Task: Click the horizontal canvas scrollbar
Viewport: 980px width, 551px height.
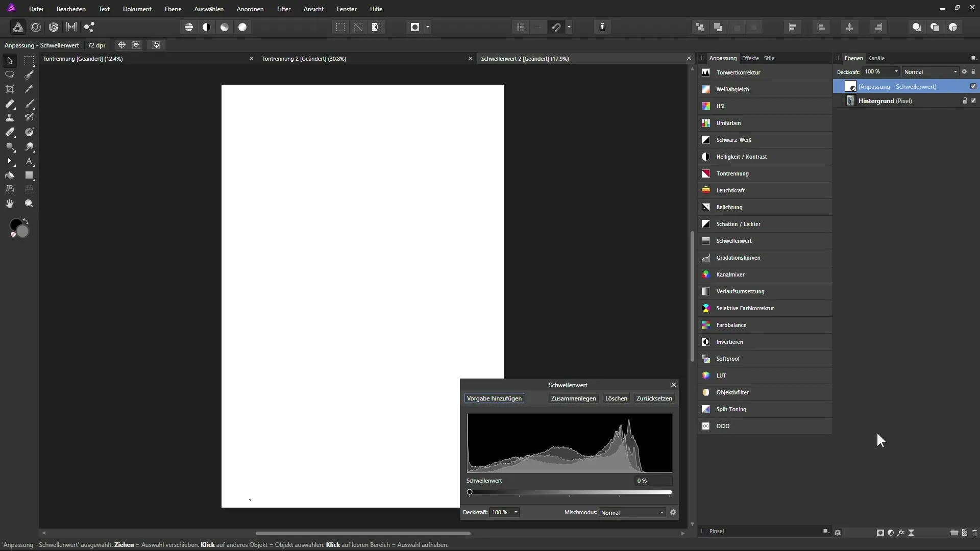Action: tap(363, 533)
